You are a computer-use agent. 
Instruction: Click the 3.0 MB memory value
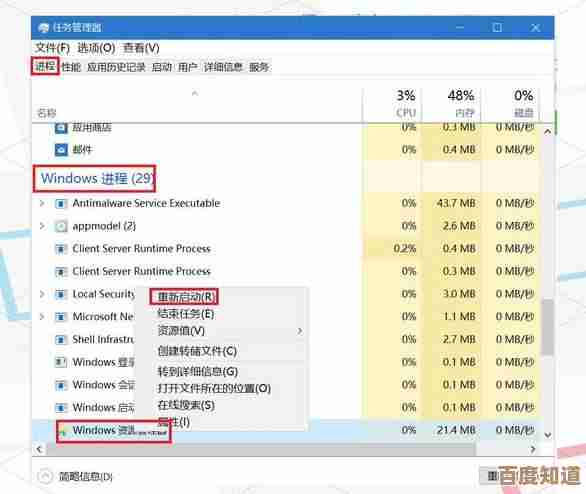[459, 294]
